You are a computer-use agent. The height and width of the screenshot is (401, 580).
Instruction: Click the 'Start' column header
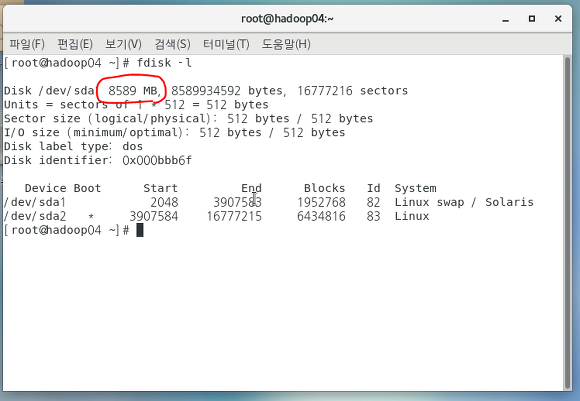pos(161,188)
